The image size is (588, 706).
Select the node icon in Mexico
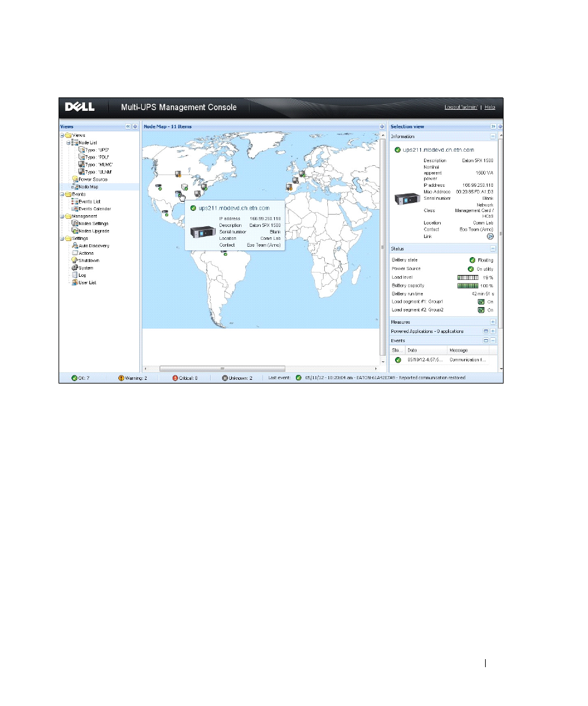click(x=165, y=213)
